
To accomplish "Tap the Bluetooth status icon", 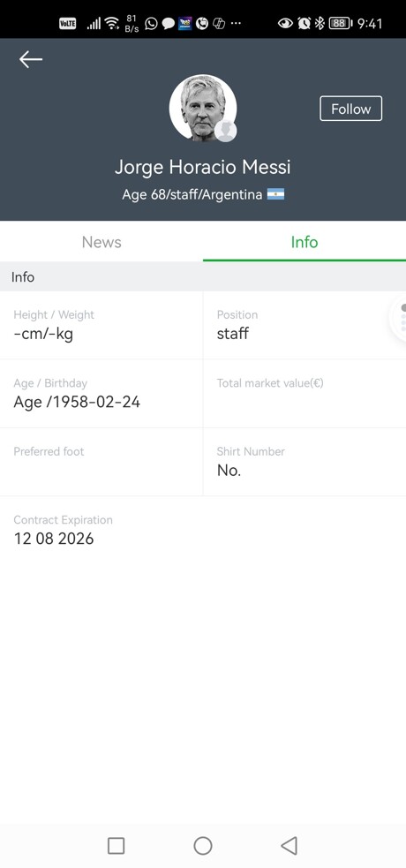I will click(x=320, y=23).
